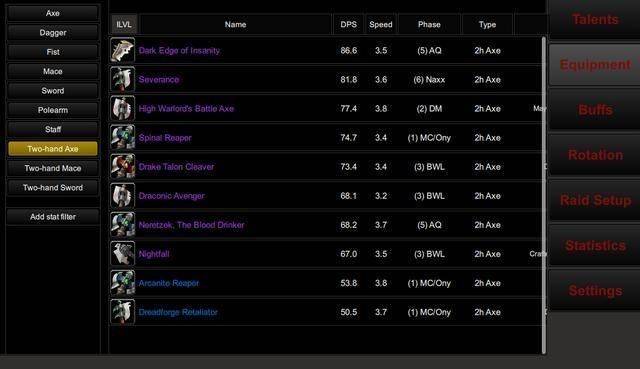Click the Severance weapon icon
The image size is (640, 369).
122,79
